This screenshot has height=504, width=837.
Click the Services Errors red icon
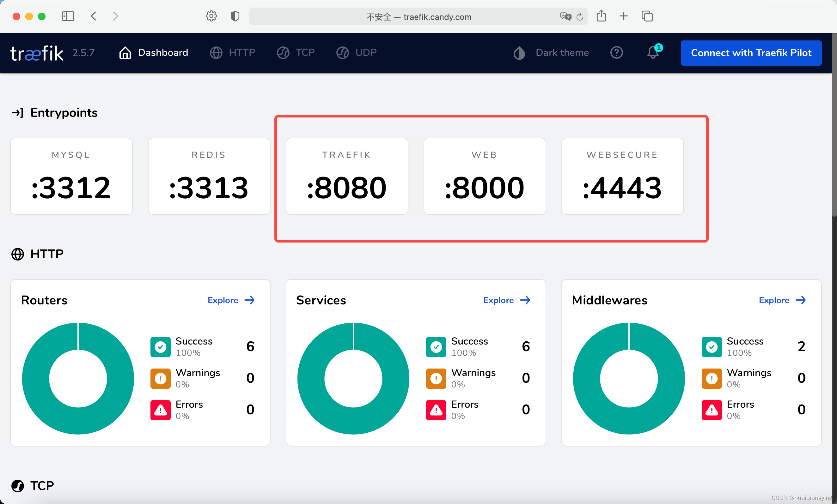436,410
